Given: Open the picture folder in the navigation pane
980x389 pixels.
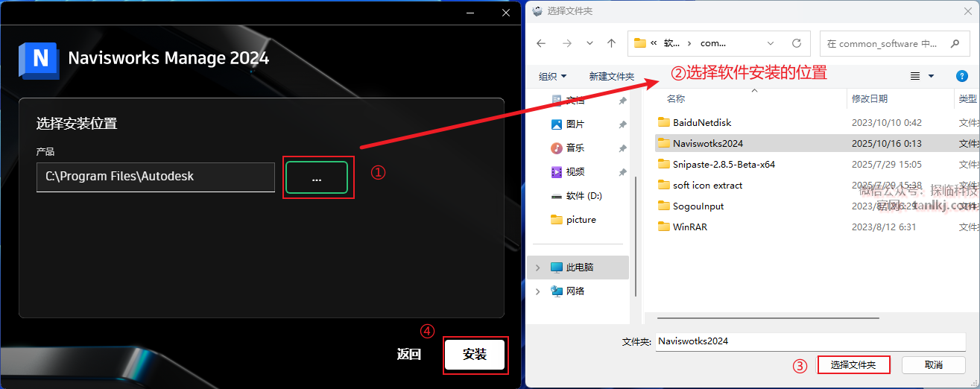Looking at the screenshot, I should [581, 219].
